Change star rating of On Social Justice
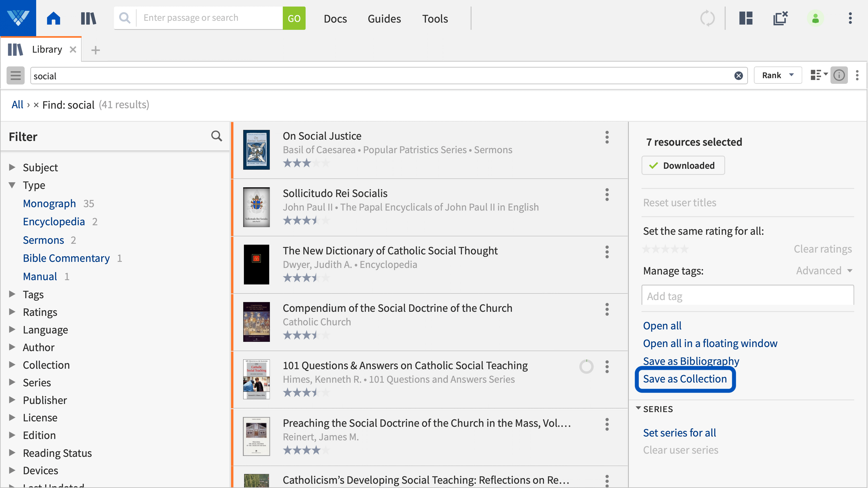868x488 pixels. (306, 163)
